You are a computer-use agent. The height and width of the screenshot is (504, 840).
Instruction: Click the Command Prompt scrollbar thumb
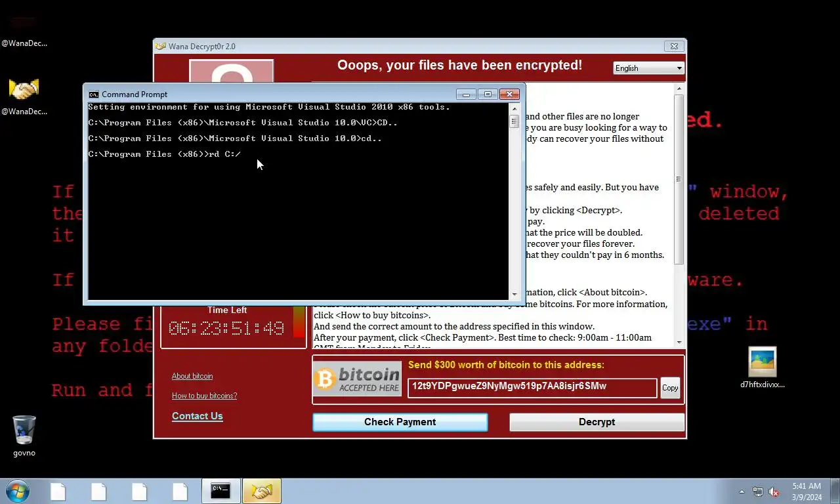[514, 121]
